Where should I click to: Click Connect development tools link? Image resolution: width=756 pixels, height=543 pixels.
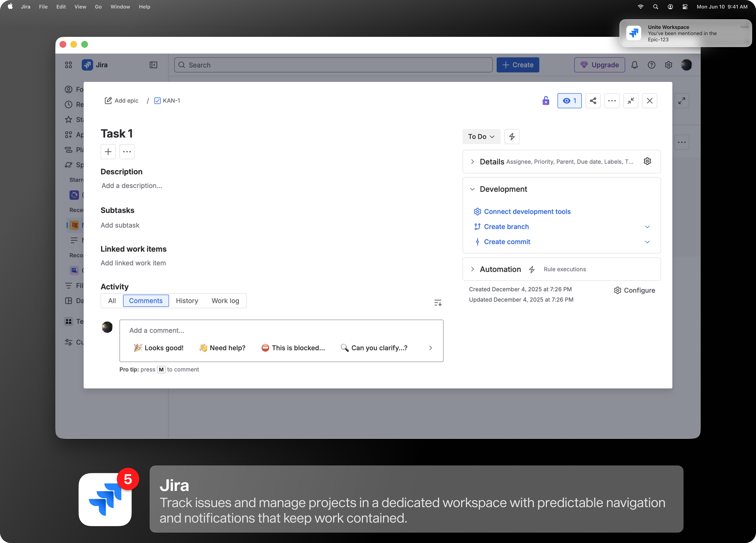tap(527, 212)
